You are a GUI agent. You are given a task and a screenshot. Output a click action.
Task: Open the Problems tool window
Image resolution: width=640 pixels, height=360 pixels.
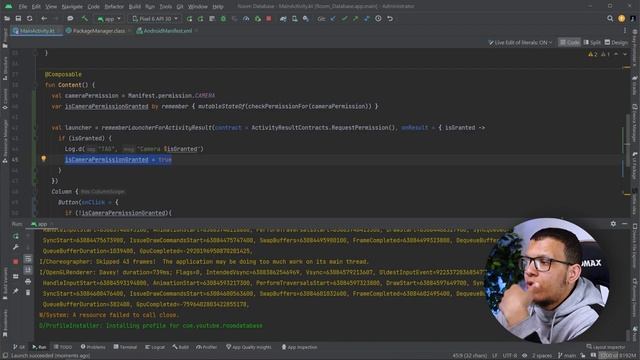click(93, 347)
